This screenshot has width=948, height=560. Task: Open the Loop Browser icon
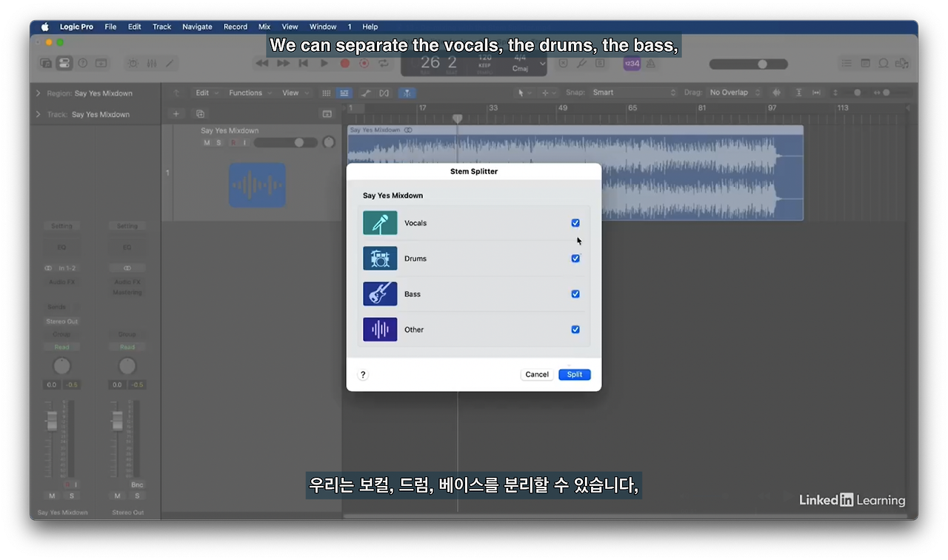[884, 64]
